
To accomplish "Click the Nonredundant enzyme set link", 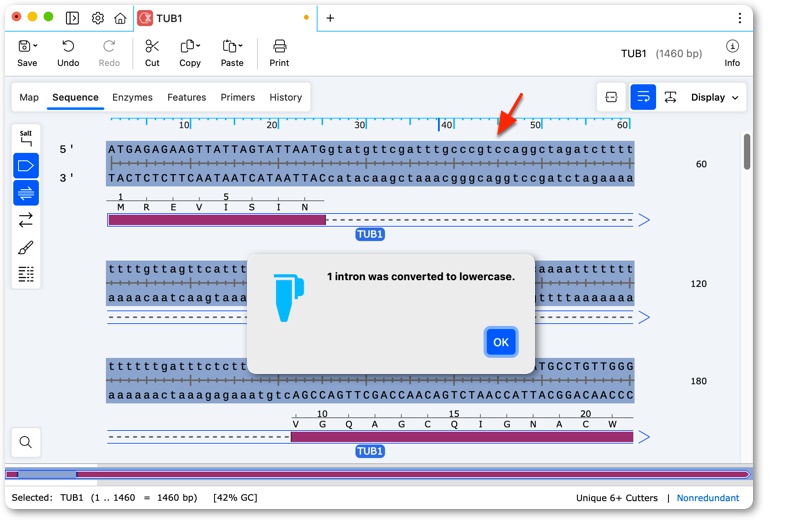I will (x=708, y=498).
